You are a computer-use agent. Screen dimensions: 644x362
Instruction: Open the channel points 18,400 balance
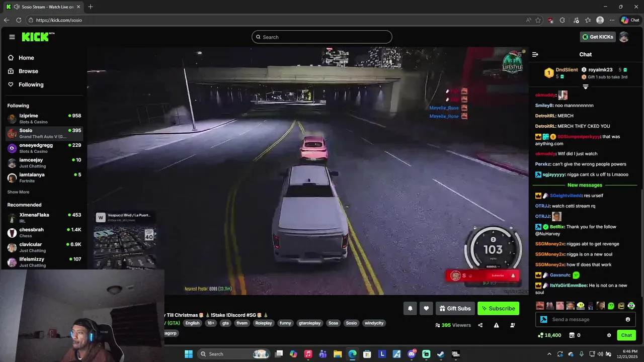click(x=549, y=335)
